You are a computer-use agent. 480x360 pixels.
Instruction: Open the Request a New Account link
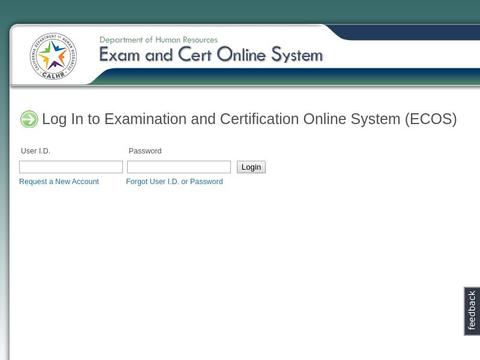tap(59, 182)
